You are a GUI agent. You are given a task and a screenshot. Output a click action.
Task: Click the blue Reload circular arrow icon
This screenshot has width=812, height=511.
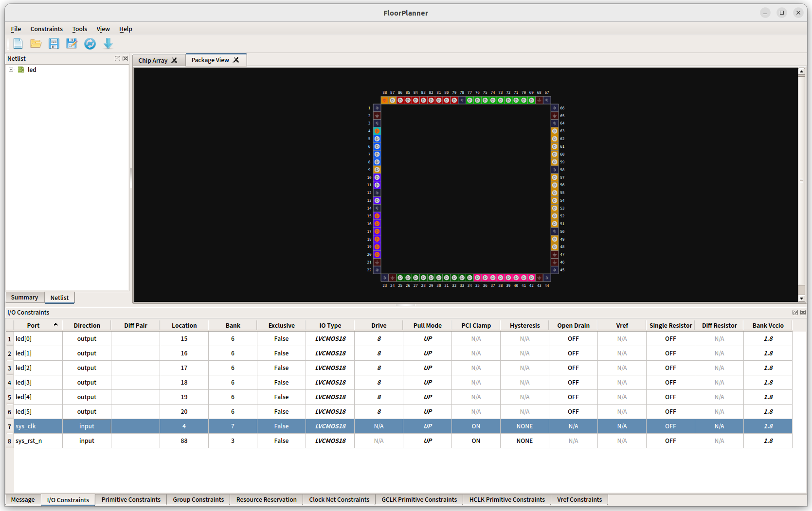(x=90, y=44)
